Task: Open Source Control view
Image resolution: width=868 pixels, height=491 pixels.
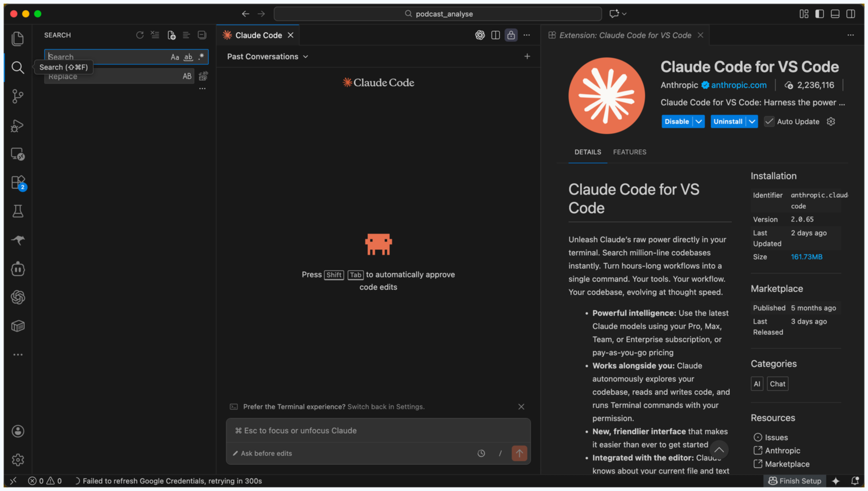Action: [x=18, y=96]
